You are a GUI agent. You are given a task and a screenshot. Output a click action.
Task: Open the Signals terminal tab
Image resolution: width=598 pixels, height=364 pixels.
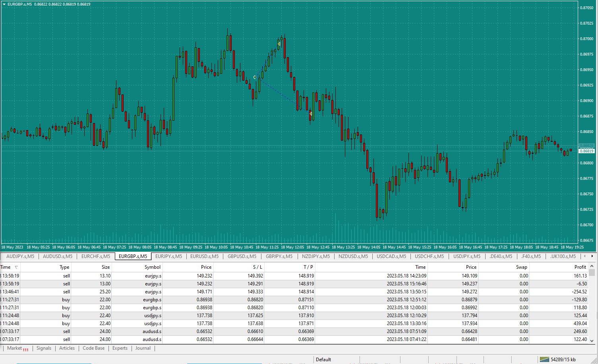tap(44, 348)
